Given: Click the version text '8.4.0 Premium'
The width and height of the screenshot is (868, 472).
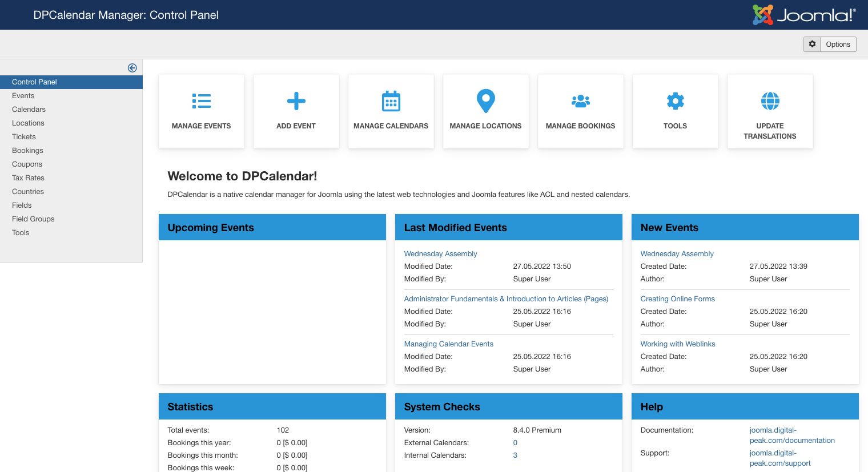Looking at the screenshot, I should [537, 430].
